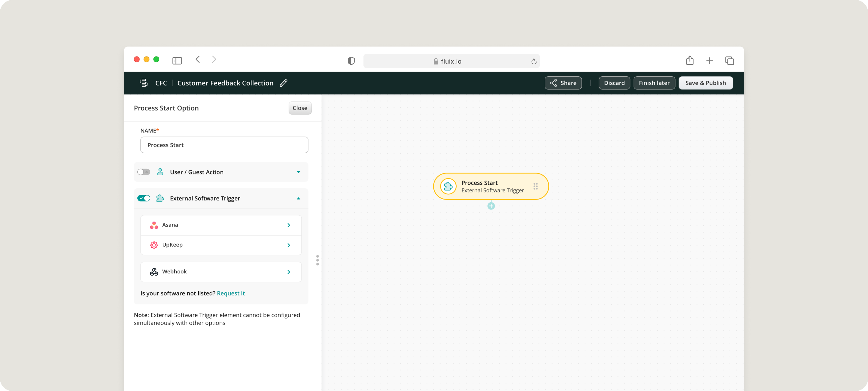Click the workflow list icon beside CFC
This screenshot has width=868, height=391.
144,83
